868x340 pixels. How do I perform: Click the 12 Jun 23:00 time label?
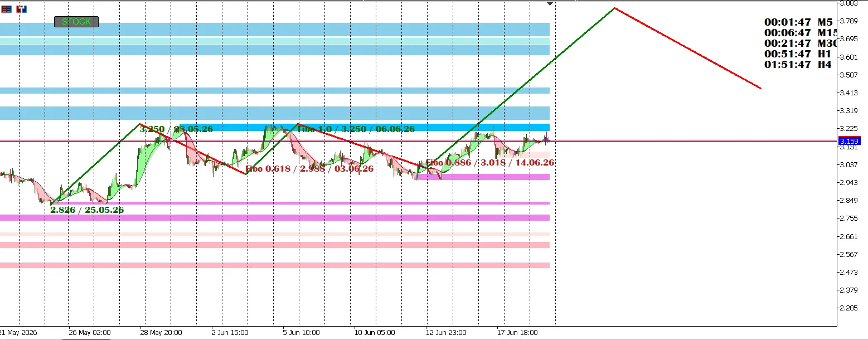[447, 333]
